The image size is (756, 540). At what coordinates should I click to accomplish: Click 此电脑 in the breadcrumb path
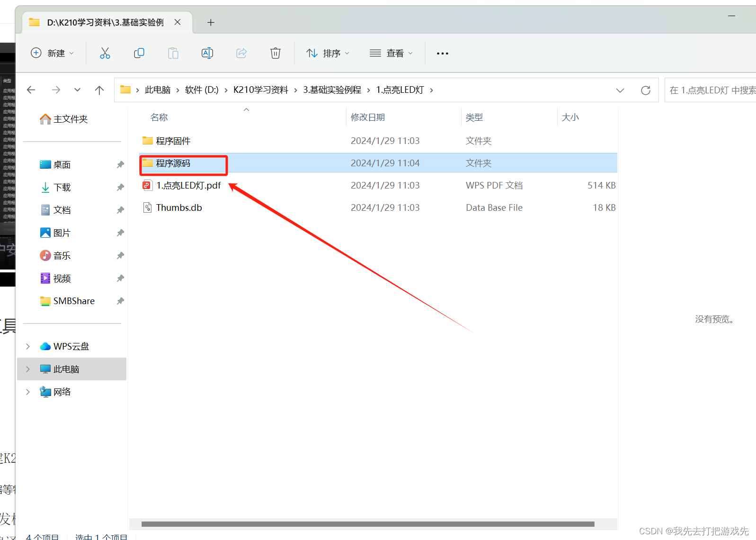tap(158, 90)
